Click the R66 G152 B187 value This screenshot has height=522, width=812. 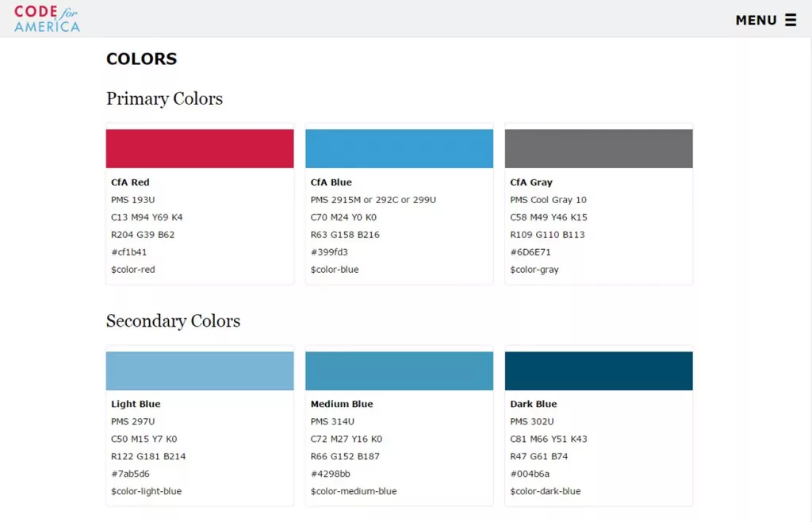tap(345, 456)
